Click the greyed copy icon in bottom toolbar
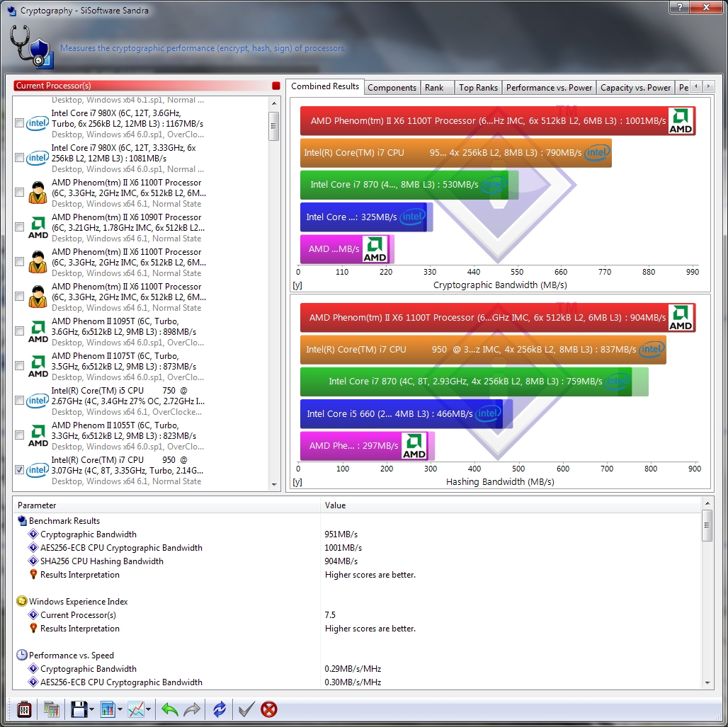Viewport: 728px width, 727px height. click(52, 709)
